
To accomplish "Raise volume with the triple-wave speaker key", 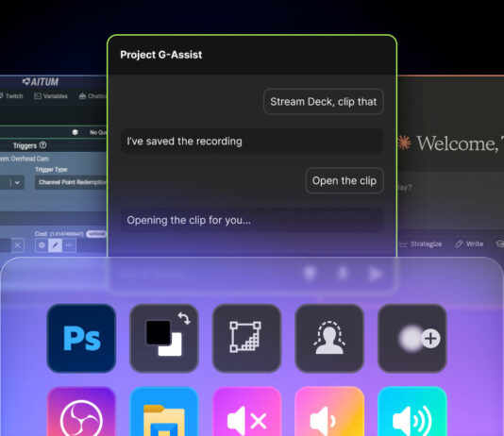I will click(x=412, y=411).
